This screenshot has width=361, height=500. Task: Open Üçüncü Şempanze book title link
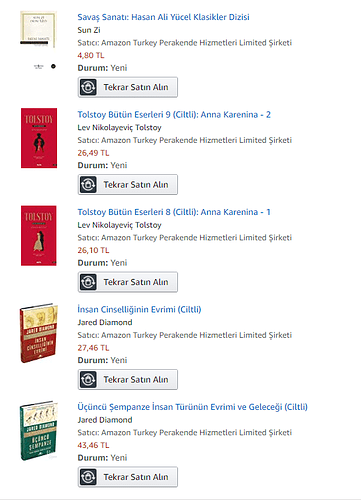[x=192, y=407]
